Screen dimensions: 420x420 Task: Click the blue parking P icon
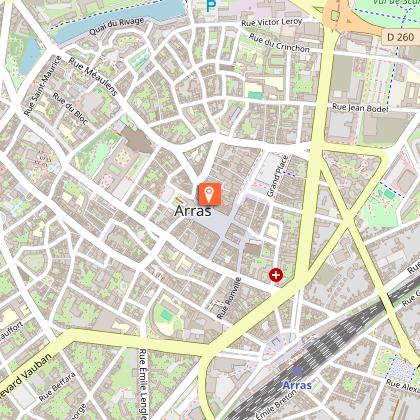click(210, 6)
